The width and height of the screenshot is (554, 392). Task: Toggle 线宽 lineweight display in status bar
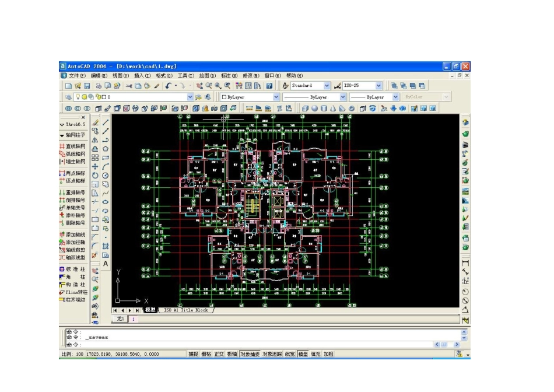pyautogui.click(x=290, y=354)
